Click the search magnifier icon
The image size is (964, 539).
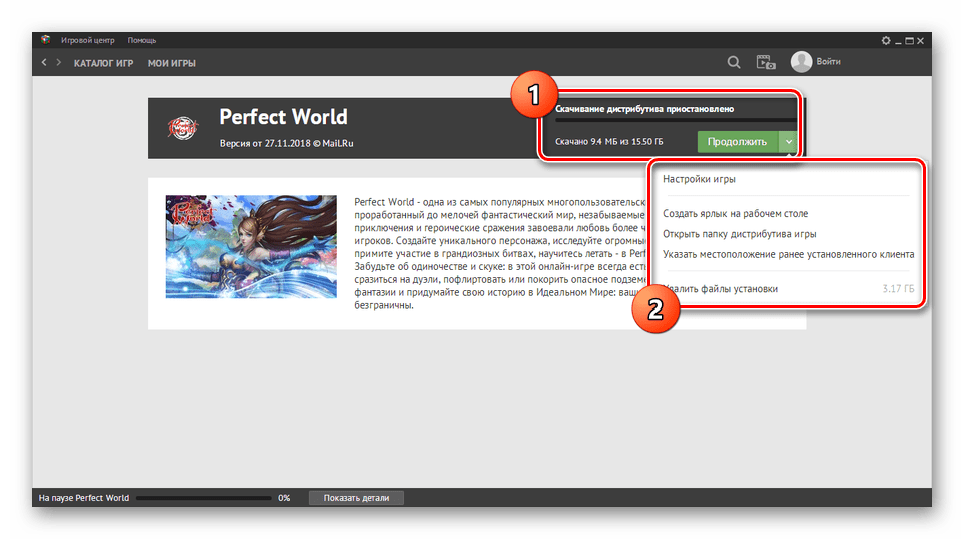click(734, 62)
